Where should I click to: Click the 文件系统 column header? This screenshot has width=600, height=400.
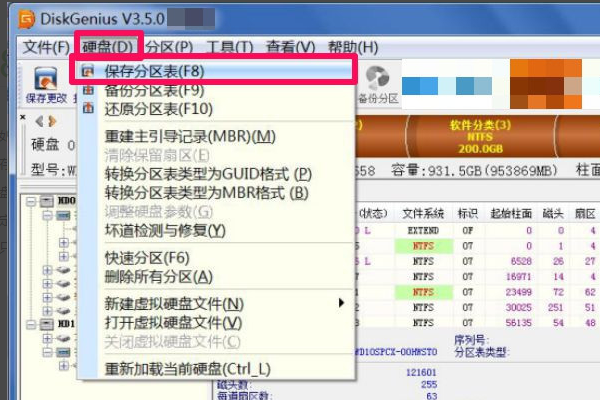[x=423, y=214]
